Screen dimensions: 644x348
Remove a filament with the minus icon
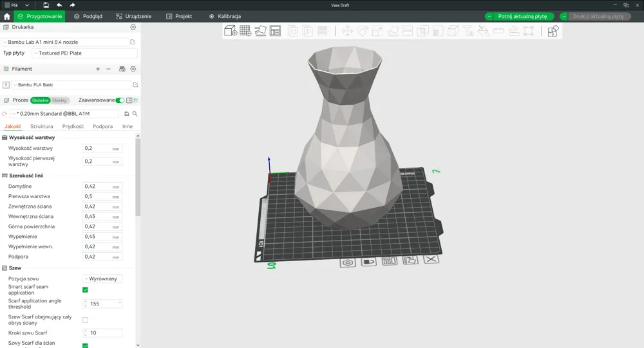(x=108, y=69)
